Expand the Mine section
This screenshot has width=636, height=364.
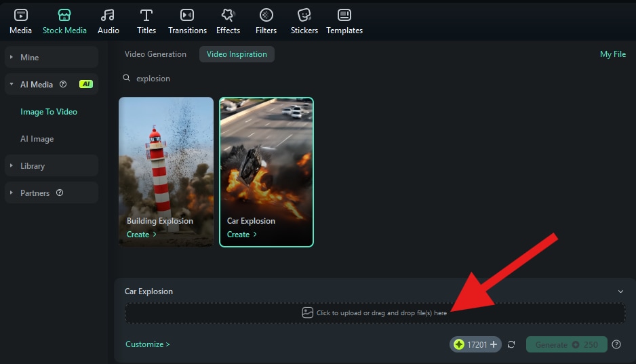pos(52,57)
